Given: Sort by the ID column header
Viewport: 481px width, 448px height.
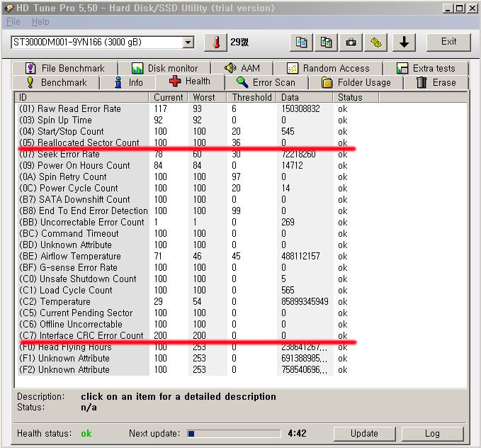Looking at the screenshot, I should point(82,97).
